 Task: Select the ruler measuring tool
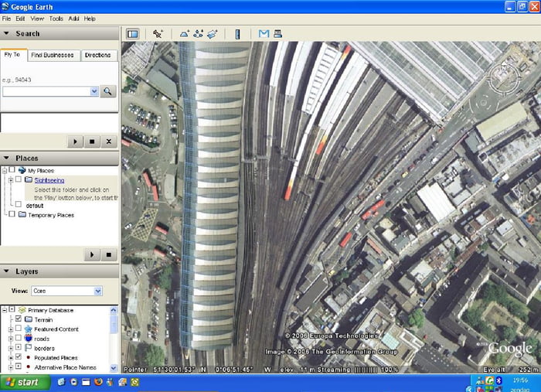(237, 34)
